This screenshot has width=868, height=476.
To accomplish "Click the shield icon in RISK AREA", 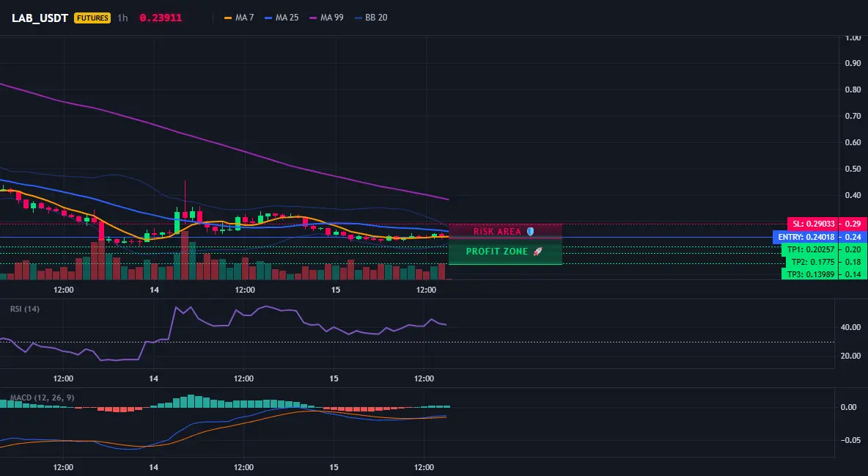I will click(530, 232).
